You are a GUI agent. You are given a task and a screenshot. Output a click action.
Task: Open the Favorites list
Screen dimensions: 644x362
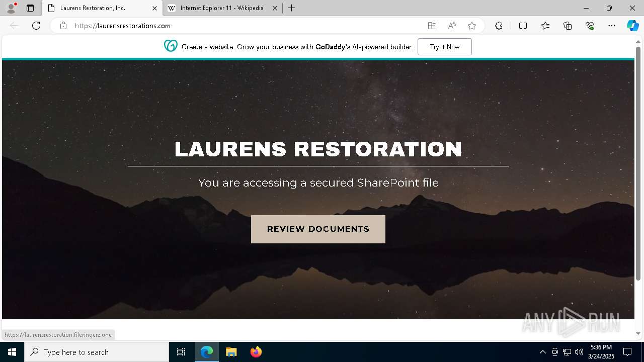545,26
